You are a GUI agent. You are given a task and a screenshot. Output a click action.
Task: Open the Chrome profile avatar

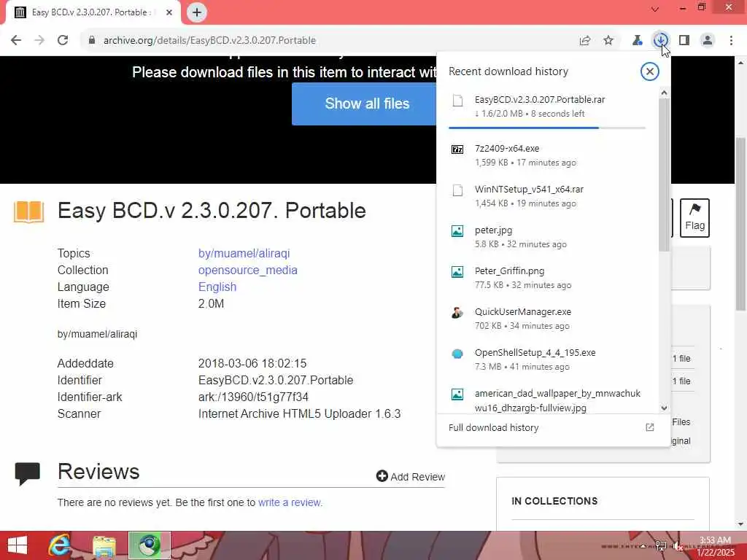click(x=708, y=41)
